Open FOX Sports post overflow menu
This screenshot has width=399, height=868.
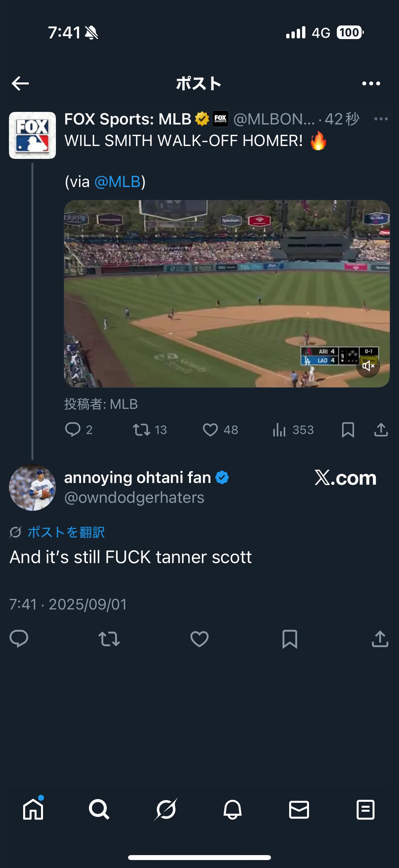[x=381, y=119]
